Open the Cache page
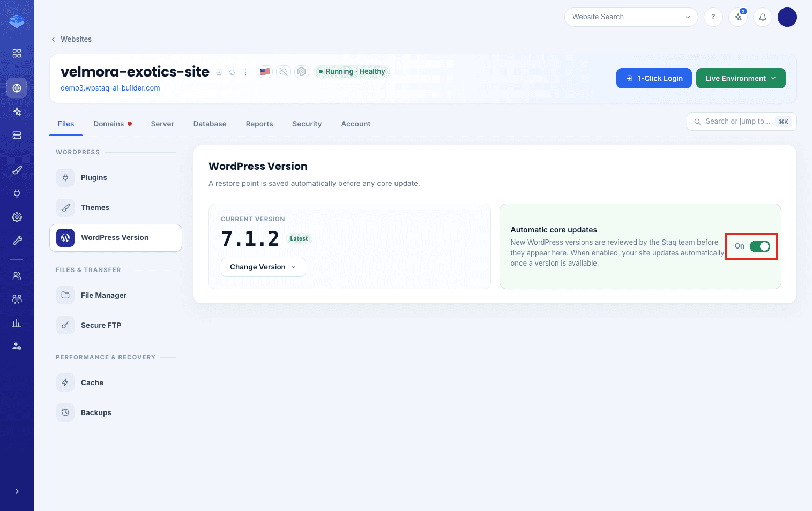 pos(116,383)
